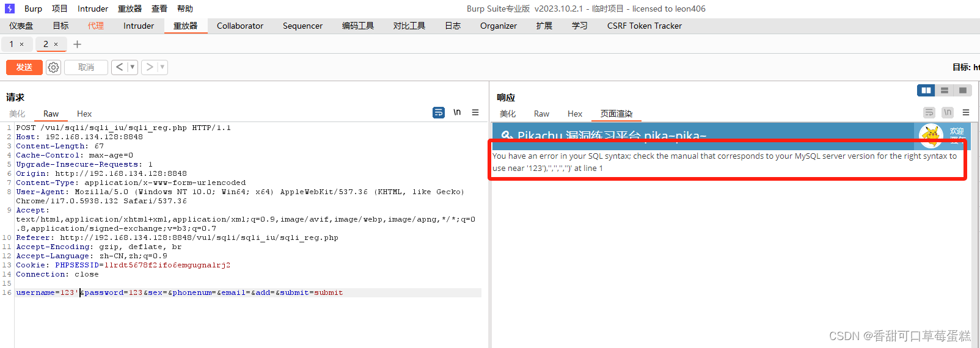
Task: Switch to CSRF Token Tracker tab
Action: [x=645, y=26]
